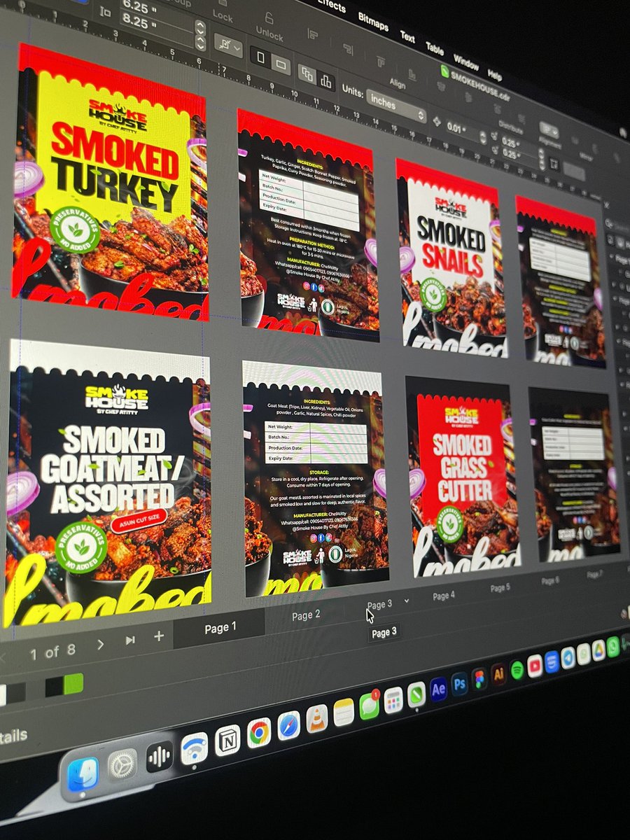This screenshot has width=630, height=840.
Task: Jump to the last page arrow
Action: pos(130,640)
